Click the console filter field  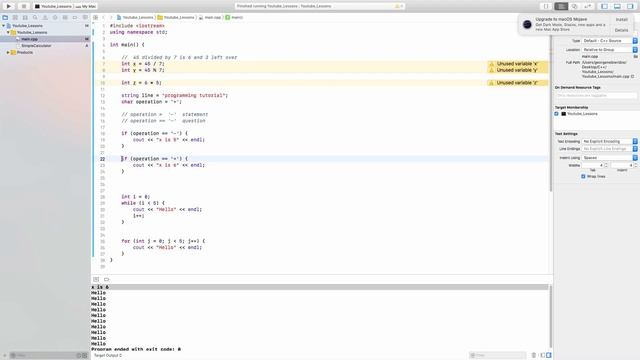pos(498,355)
